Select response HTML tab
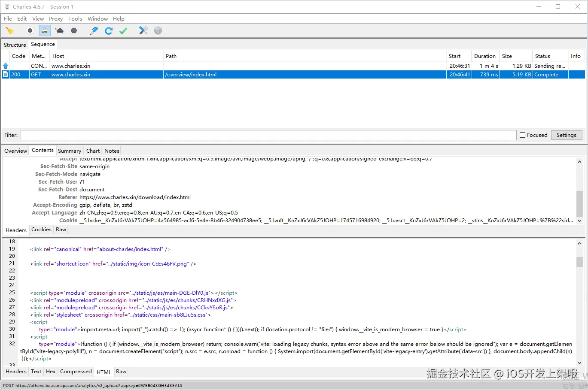The width and height of the screenshot is (588, 390). click(x=104, y=372)
